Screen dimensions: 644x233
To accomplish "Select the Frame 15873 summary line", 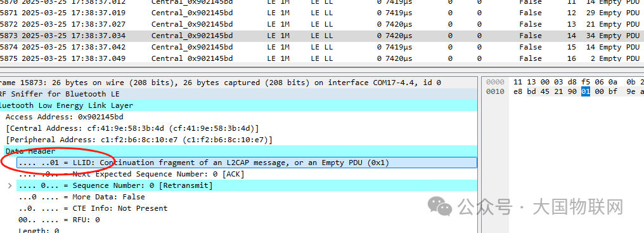I will 238,83.
